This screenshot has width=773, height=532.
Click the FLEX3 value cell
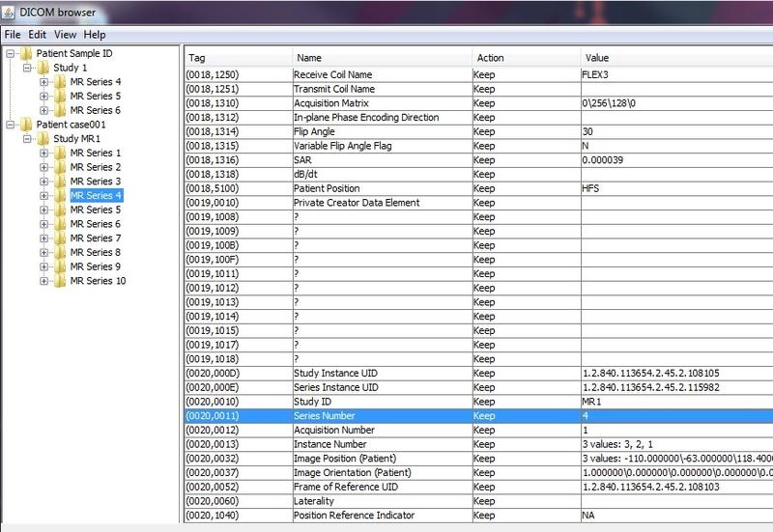coord(677,75)
